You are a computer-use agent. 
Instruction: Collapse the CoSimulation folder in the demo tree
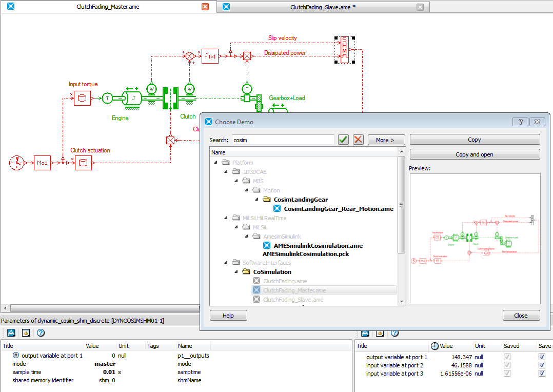(235, 271)
